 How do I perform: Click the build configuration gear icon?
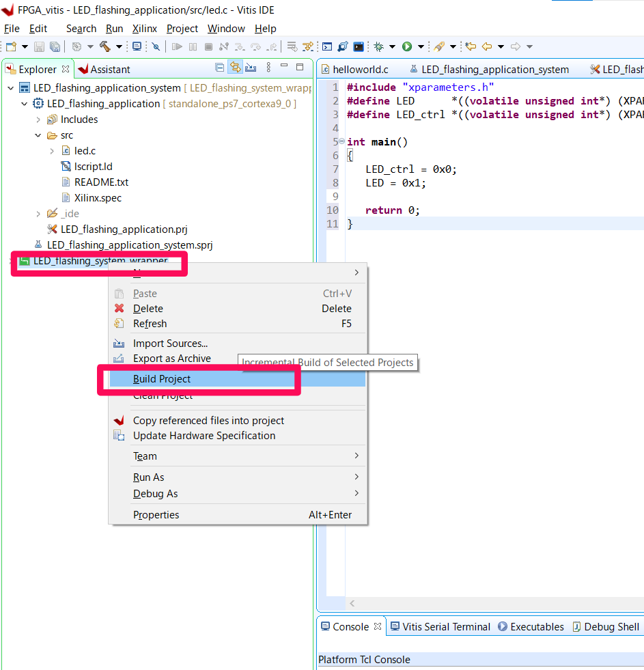[x=77, y=46]
